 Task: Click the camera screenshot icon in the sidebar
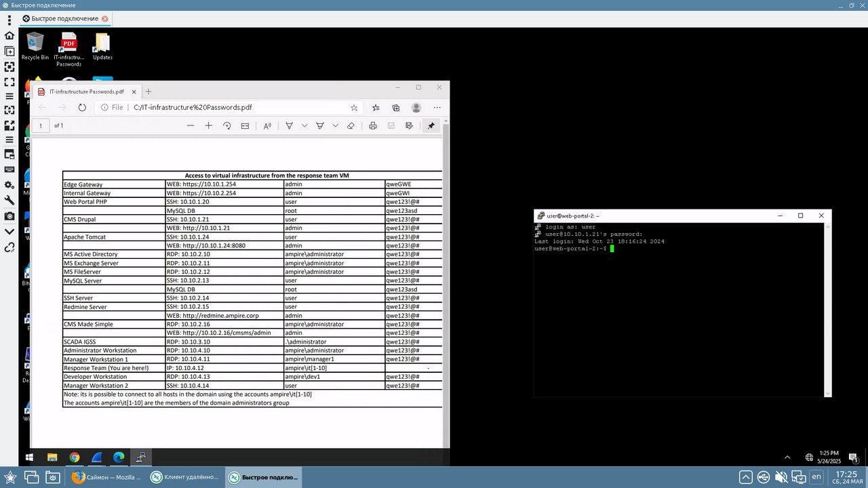tap(9, 216)
